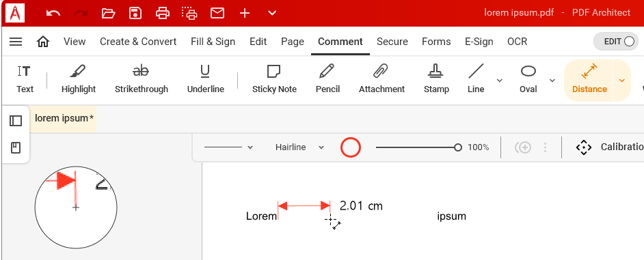Switch to the Edit tab

click(x=258, y=42)
